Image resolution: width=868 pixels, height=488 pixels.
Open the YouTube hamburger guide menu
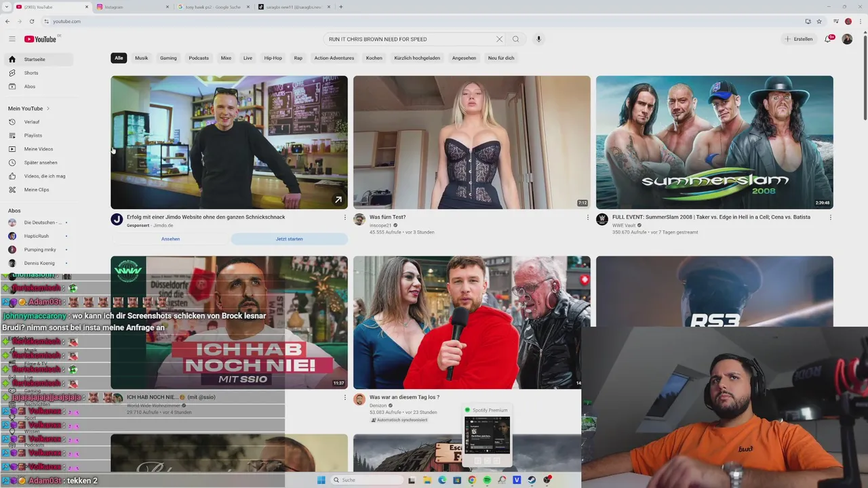12,39
